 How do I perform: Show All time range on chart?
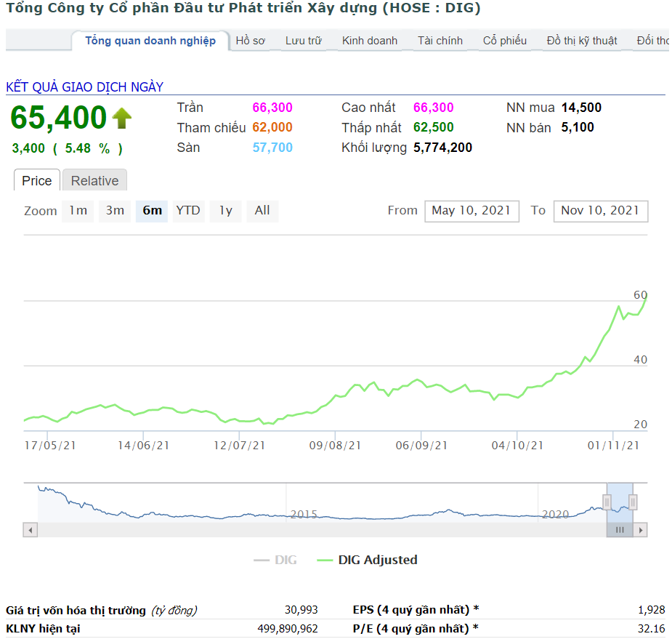point(262,211)
